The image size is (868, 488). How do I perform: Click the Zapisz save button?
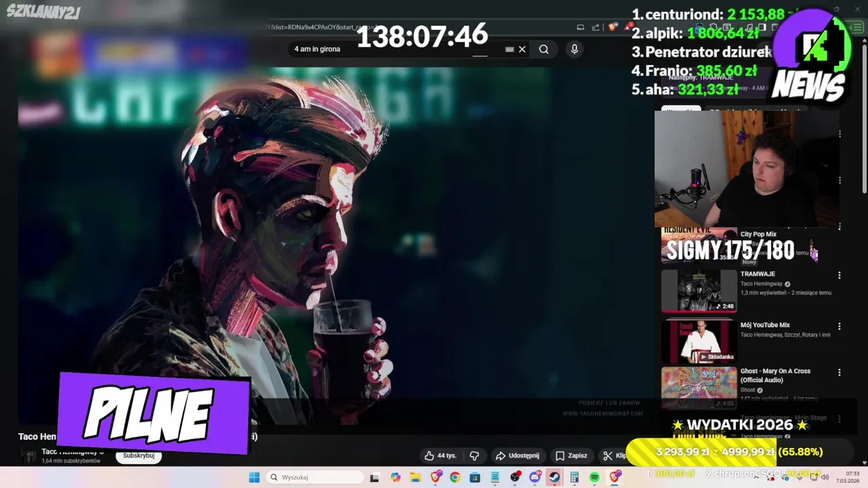(571, 455)
